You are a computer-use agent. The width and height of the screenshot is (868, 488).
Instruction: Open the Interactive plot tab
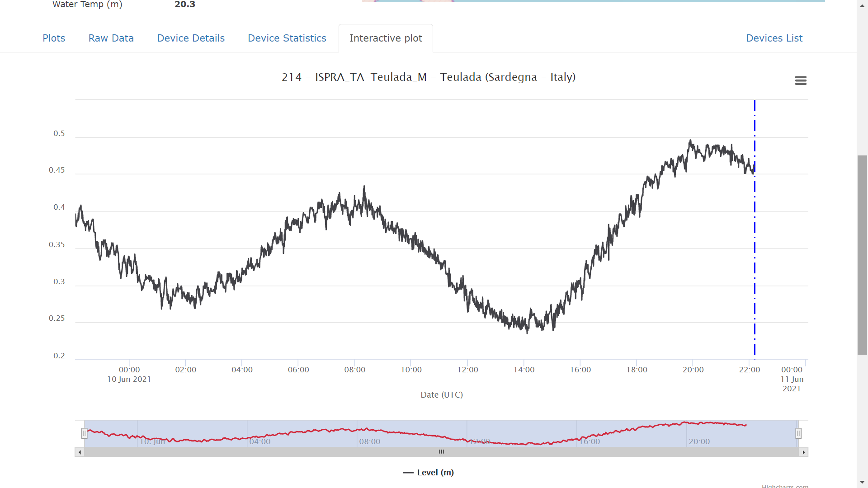386,38
